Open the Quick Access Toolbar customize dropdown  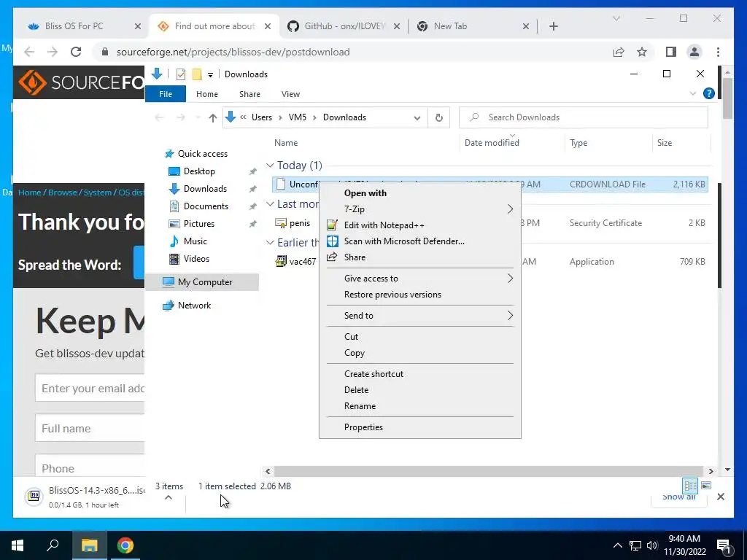tap(210, 75)
